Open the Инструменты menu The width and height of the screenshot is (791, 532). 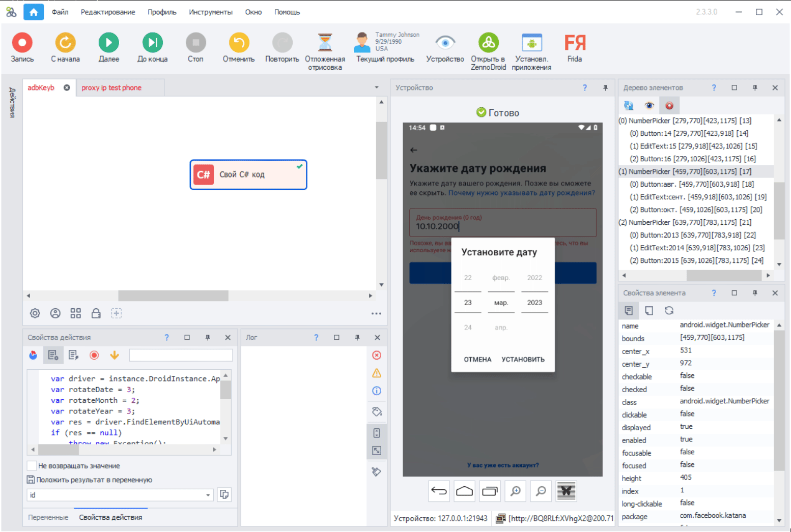tap(210, 12)
